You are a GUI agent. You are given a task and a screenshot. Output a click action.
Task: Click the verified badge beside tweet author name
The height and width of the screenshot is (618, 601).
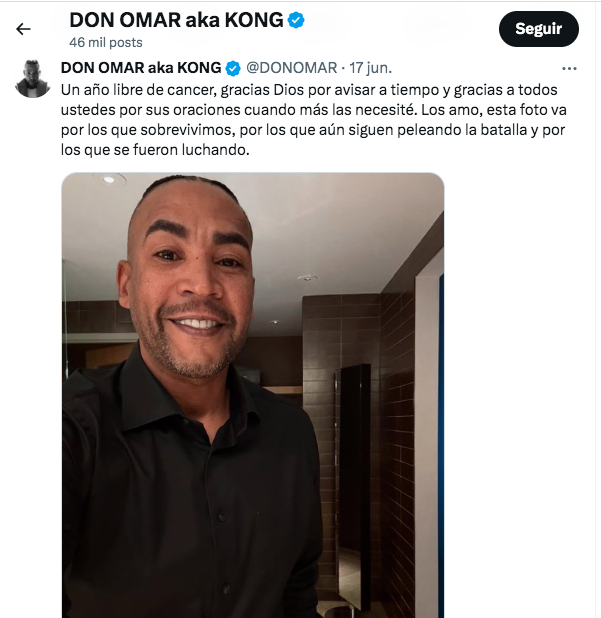(233, 69)
